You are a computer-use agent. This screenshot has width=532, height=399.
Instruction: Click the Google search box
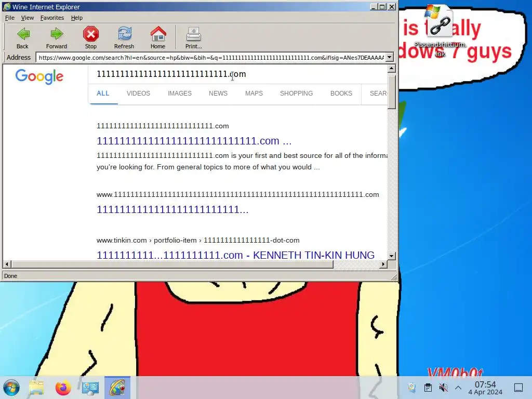coord(237,74)
